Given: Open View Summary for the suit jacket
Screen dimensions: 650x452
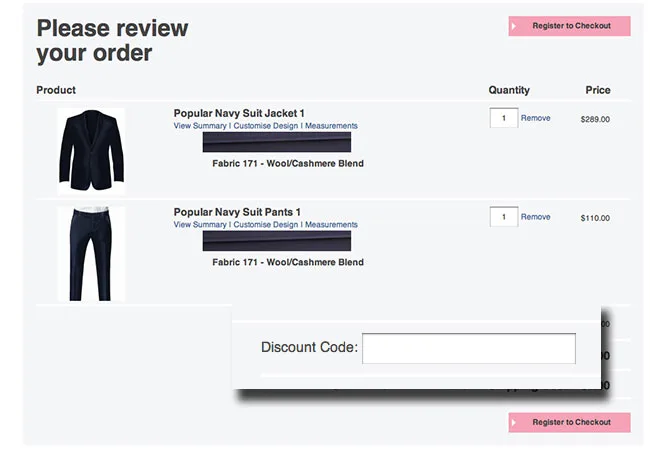Looking at the screenshot, I should point(200,126).
